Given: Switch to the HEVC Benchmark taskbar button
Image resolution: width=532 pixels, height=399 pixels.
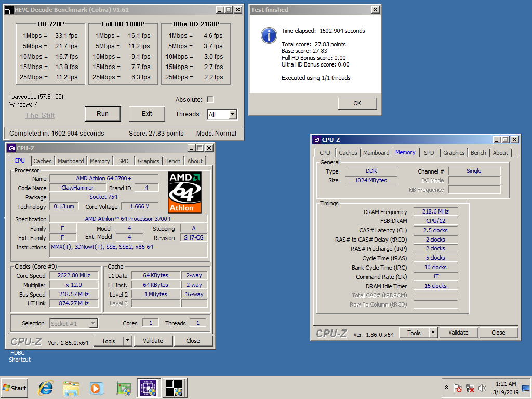Looking at the screenshot, I should [x=174, y=388].
